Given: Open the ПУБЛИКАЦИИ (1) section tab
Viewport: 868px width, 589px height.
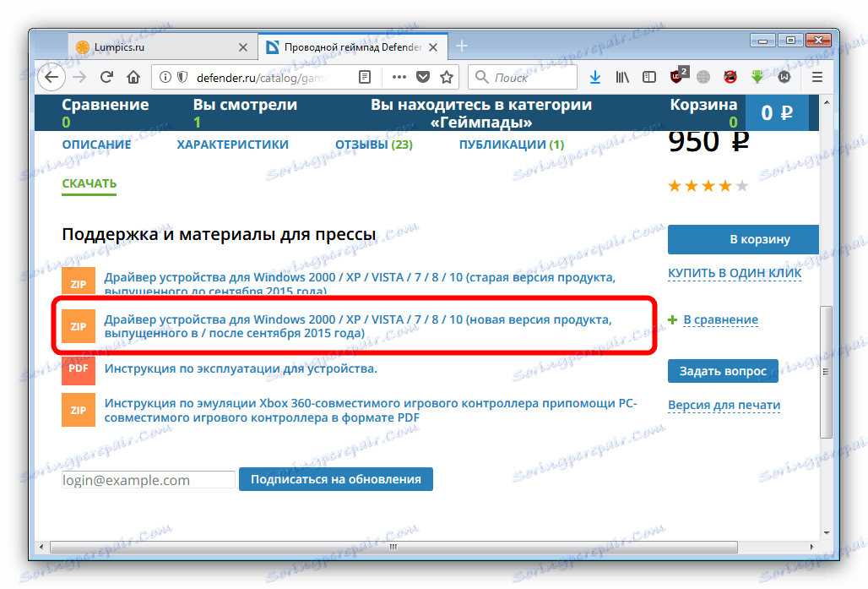Looking at the screenshot, I should click(x=512, y=145).
